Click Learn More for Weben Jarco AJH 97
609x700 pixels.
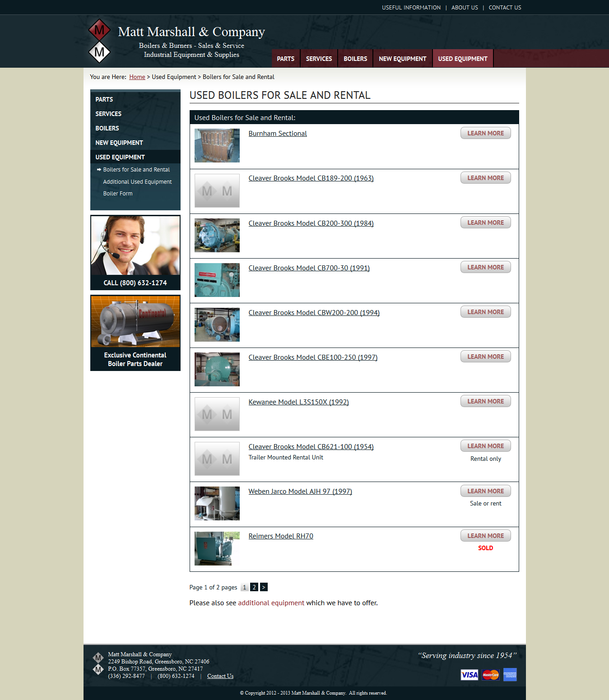486,491
